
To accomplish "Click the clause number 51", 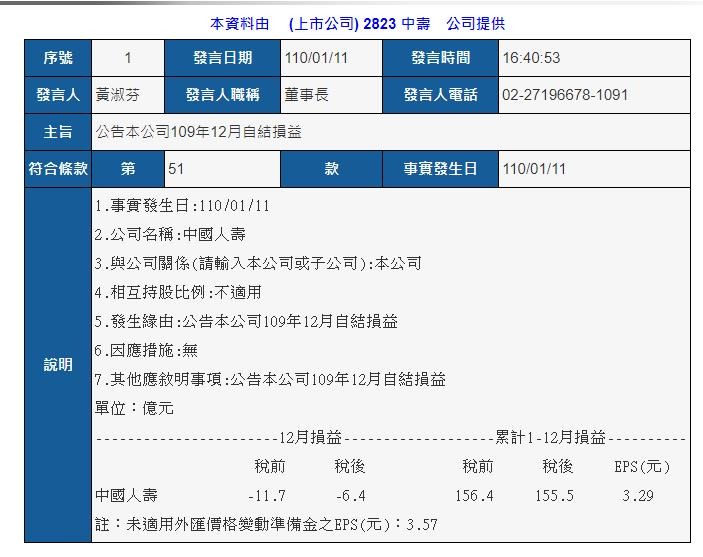I will pyautogui.click(x=176, y=169).
